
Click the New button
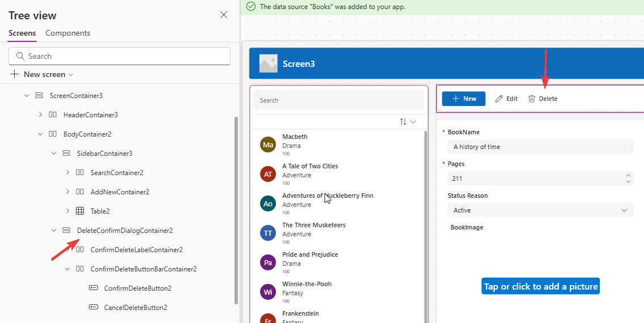tap(463, 99)
